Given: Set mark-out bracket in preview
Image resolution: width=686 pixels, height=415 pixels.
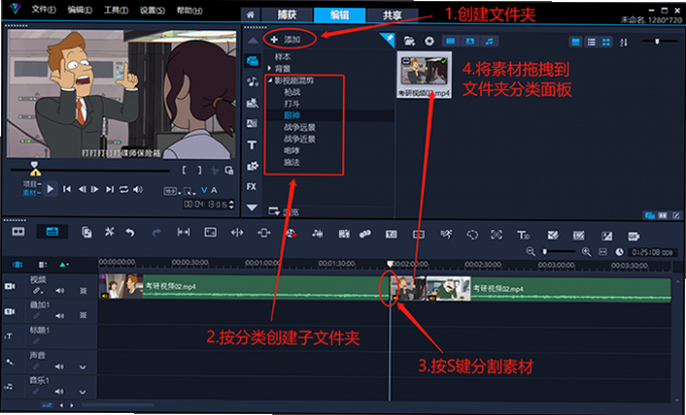Looking at the screenshot, I should pos(199,171).
